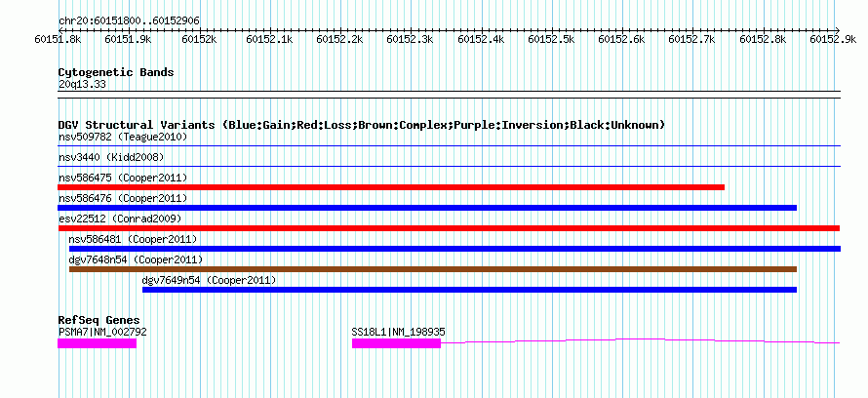Click the 60152k ruler tick label
Screen dimensions: 868x398
pyautogui.click(x=199, y=39)
